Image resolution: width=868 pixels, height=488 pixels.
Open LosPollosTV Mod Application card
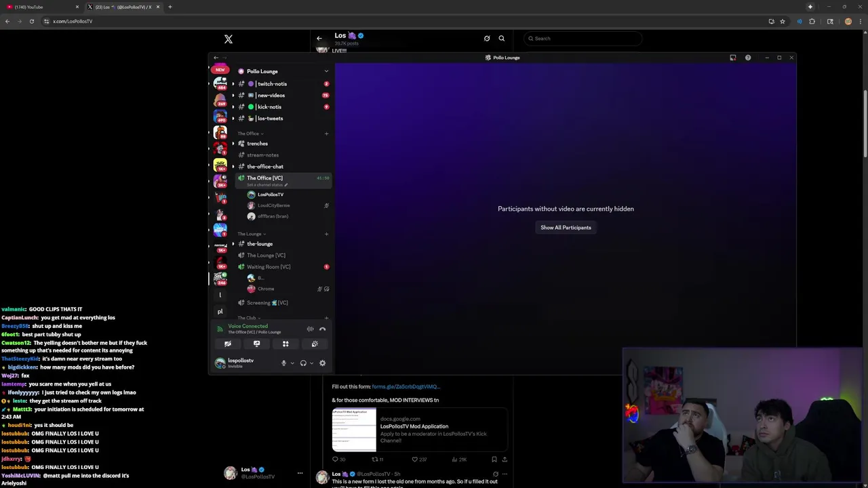pyautogui.click(x=420, y=430)
